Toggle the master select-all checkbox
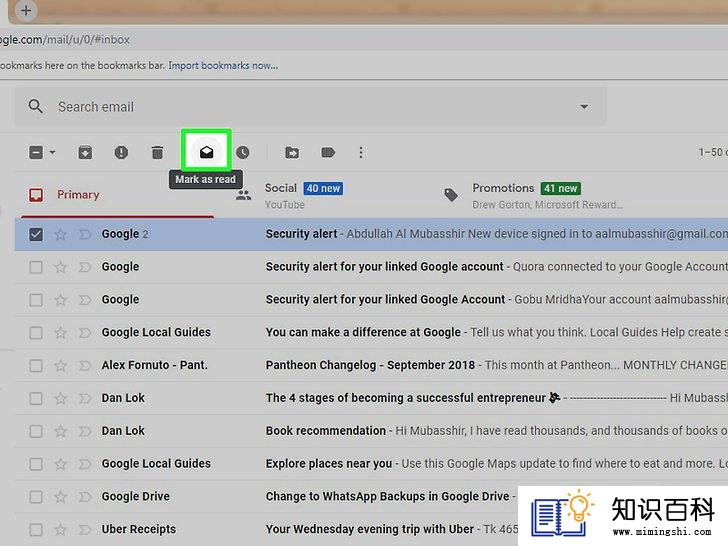Screen dimensions: 728x546 (x=36, y=152)
